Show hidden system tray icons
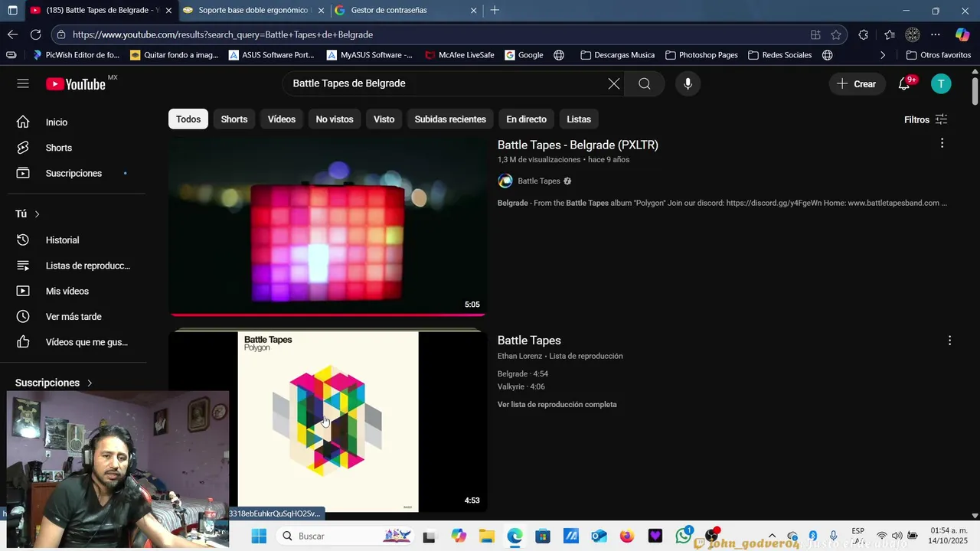 772,536
